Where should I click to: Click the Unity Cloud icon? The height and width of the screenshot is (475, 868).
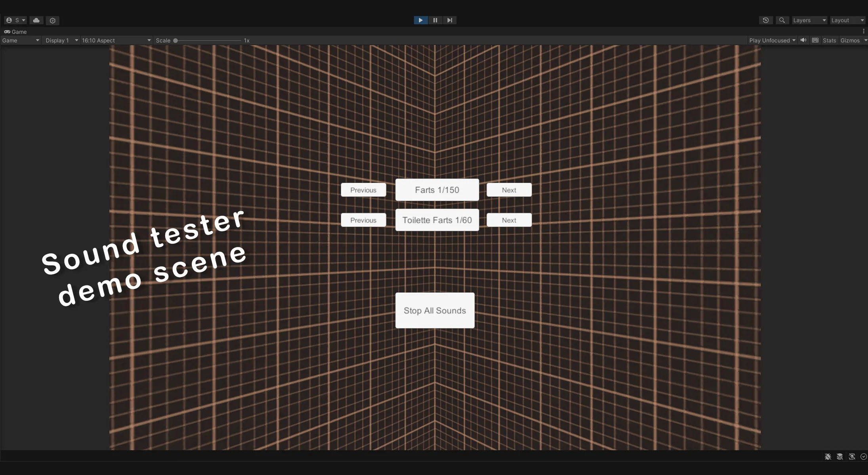tap(36, 20)
